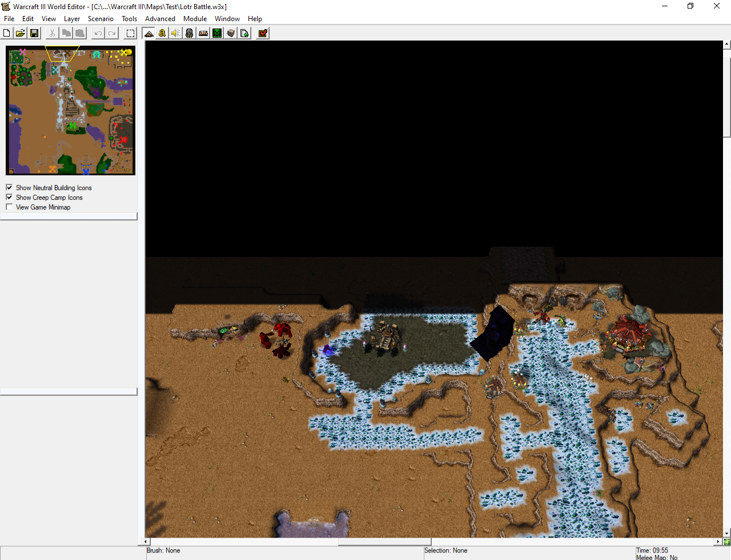Click the 'Brush: None' status text
Screen dimensions: 731x560
(x=163, y=550)
